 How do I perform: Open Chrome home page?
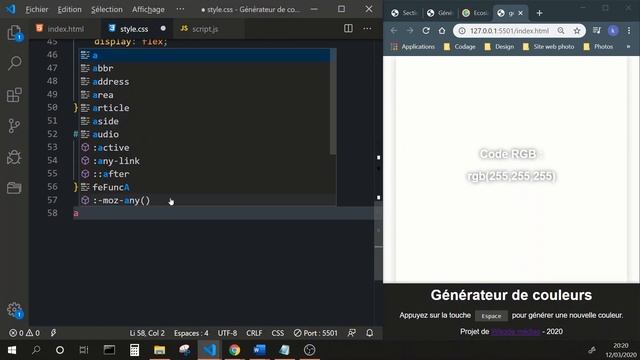tap(442, 31)
